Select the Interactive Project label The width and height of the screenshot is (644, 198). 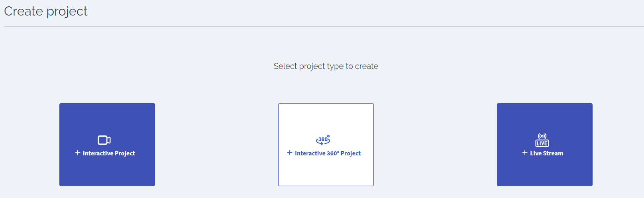(x=109, y=153)
